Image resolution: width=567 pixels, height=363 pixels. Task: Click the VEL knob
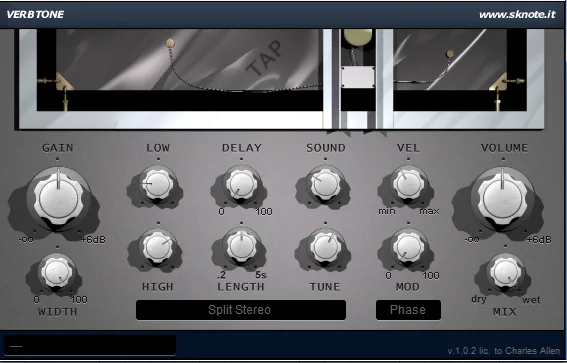click(x=408, y=184)
